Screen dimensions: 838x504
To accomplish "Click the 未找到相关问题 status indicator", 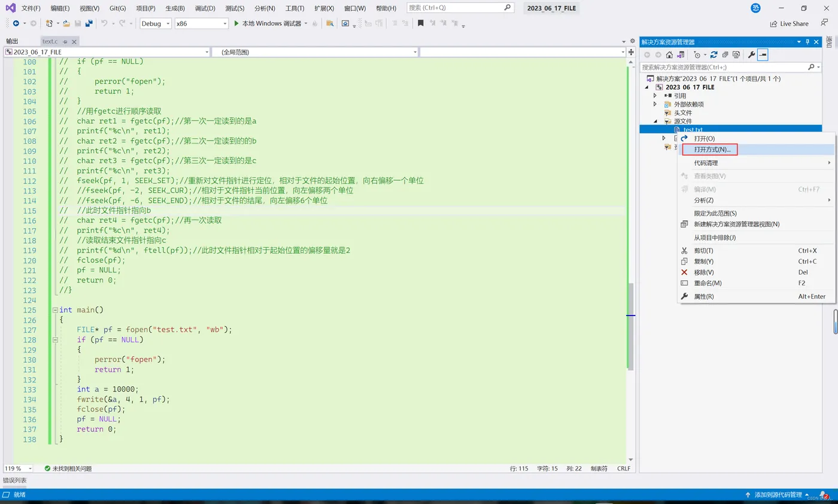I will point(68,469).
